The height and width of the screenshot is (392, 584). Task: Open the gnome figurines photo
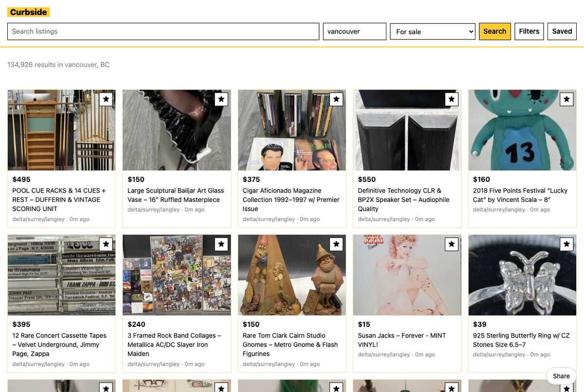pyautogui.click(x=292, y=275)
